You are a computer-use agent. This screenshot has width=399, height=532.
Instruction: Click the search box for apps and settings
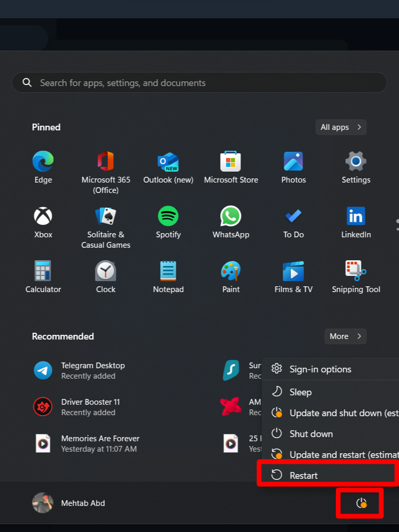tap(199, 83)
